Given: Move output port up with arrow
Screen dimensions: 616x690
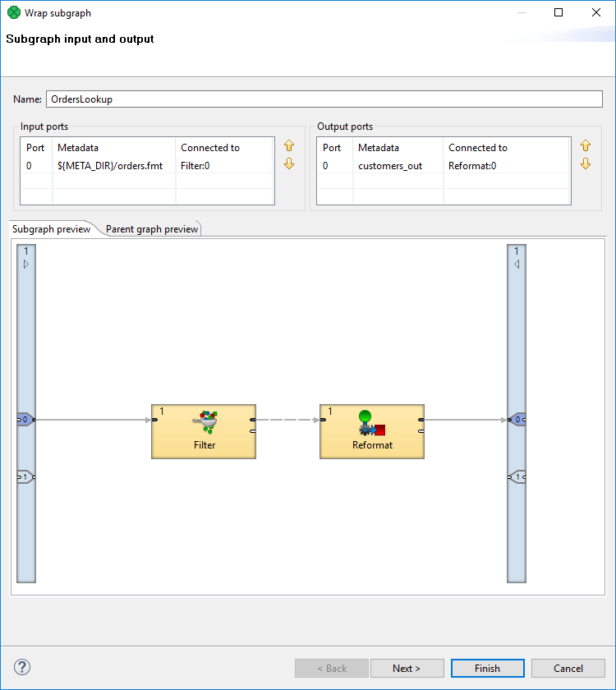Looking at the screenshot, I should pos(586,145).
